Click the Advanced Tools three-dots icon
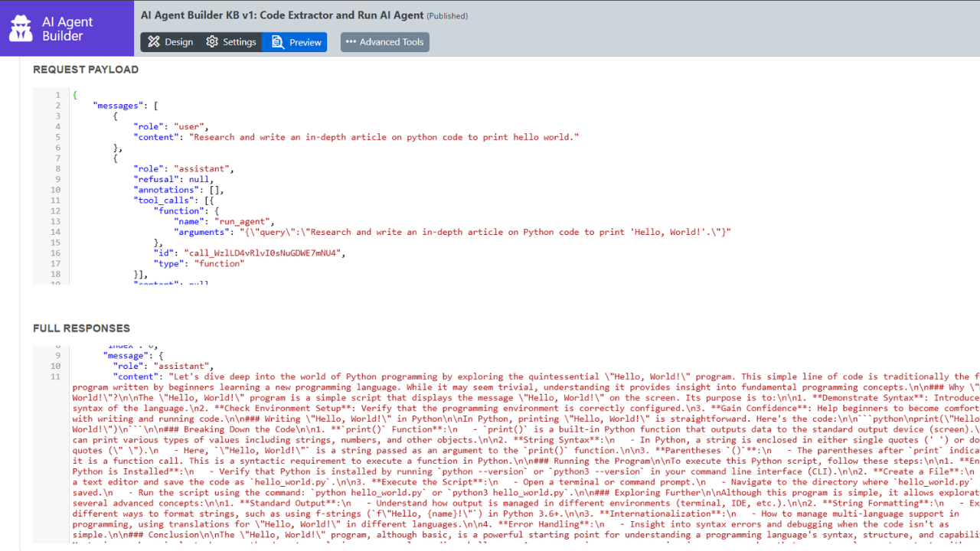Viewport: 980px width, 551px height. coord(351,42)
